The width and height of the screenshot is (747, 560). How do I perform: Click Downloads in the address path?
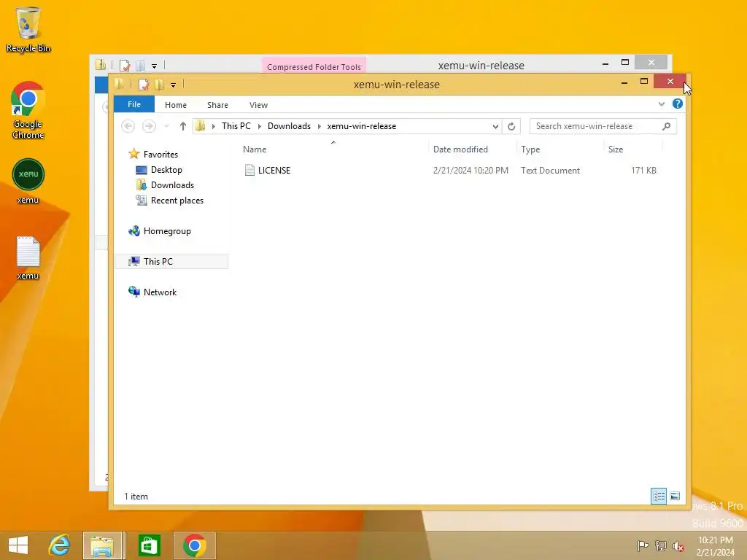coord(289,126)
